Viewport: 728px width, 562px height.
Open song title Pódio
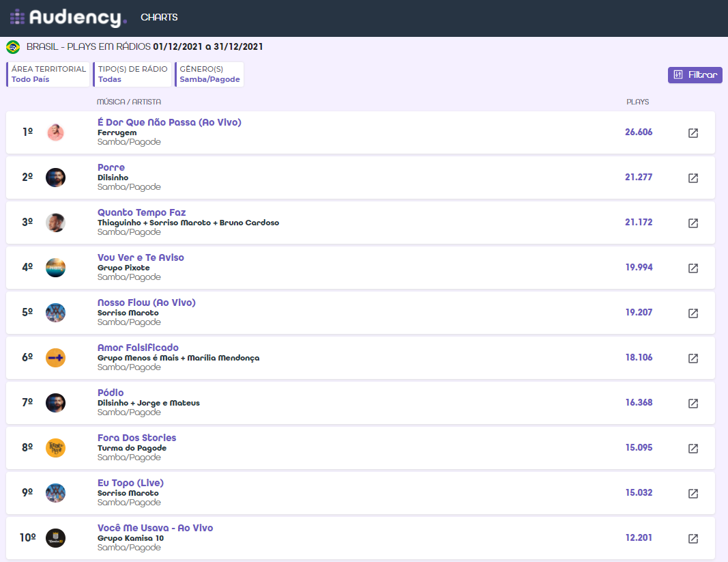pyautogui.click(x=111, y=393)
